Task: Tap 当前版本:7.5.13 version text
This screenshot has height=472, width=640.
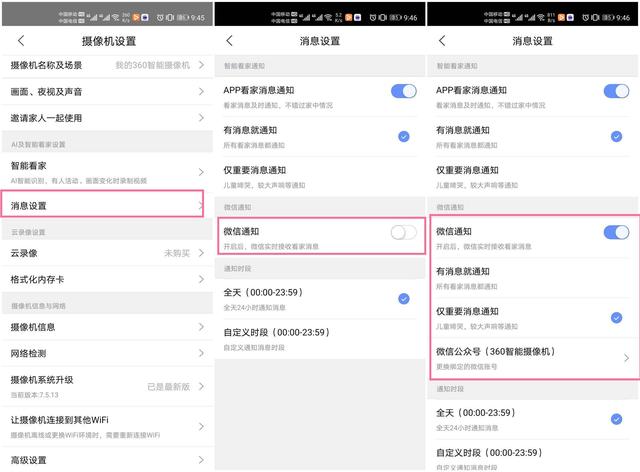Action: pyautogui.click(x=35, y=395)
